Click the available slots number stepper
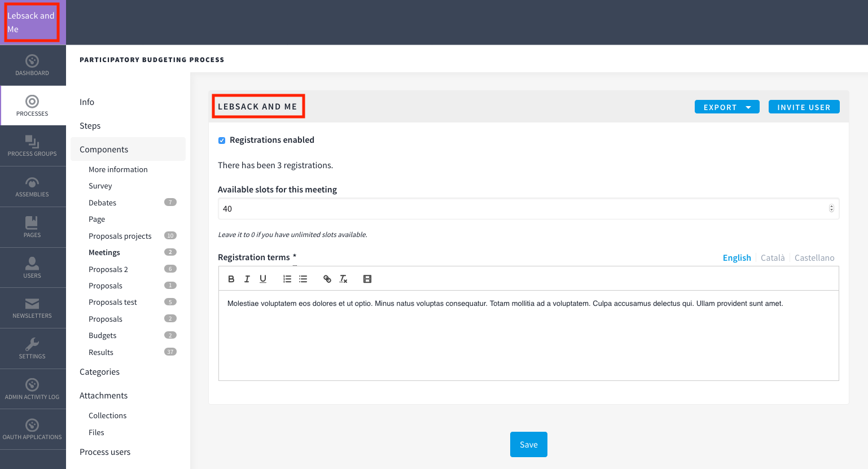 click(x=831, y=208)
